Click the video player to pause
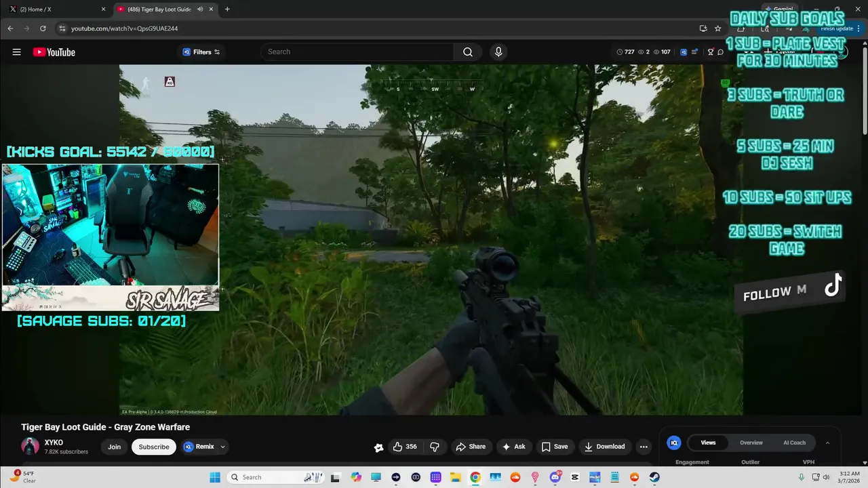Image resolution: width=868 pixels, height=488 pixels. pos(431,239)
